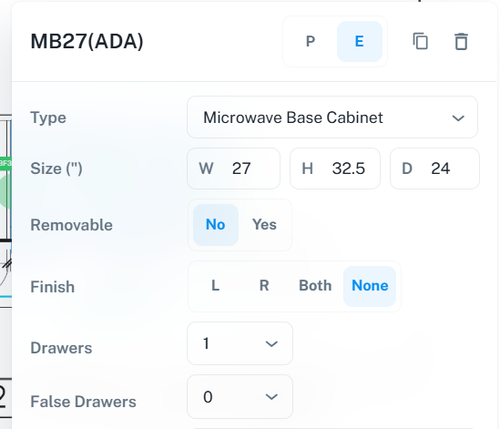Choose L for Finish side
Viewport: 500px width, 429px height.
[215, 286]
